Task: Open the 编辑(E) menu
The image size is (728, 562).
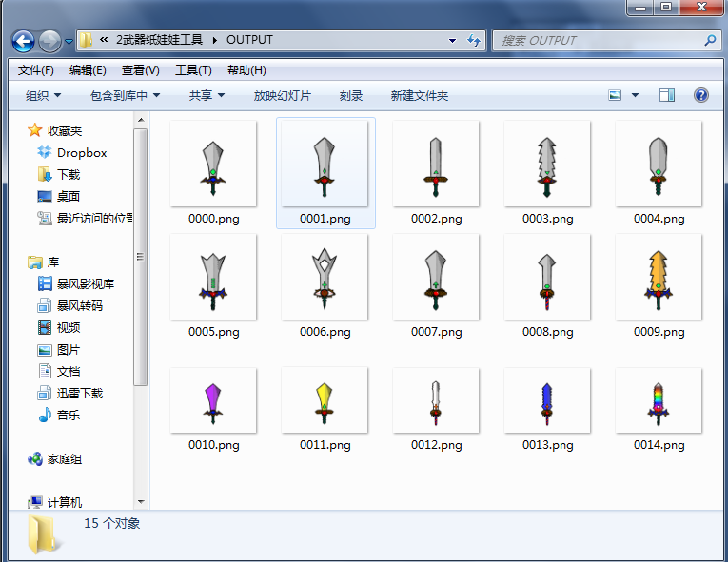Action: tap(88, 70)
